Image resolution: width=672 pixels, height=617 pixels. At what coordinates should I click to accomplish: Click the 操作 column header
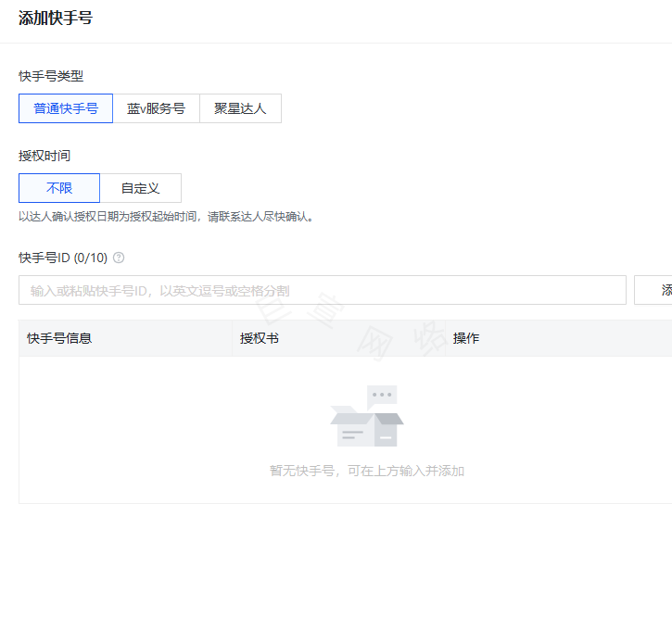[466, 338]
